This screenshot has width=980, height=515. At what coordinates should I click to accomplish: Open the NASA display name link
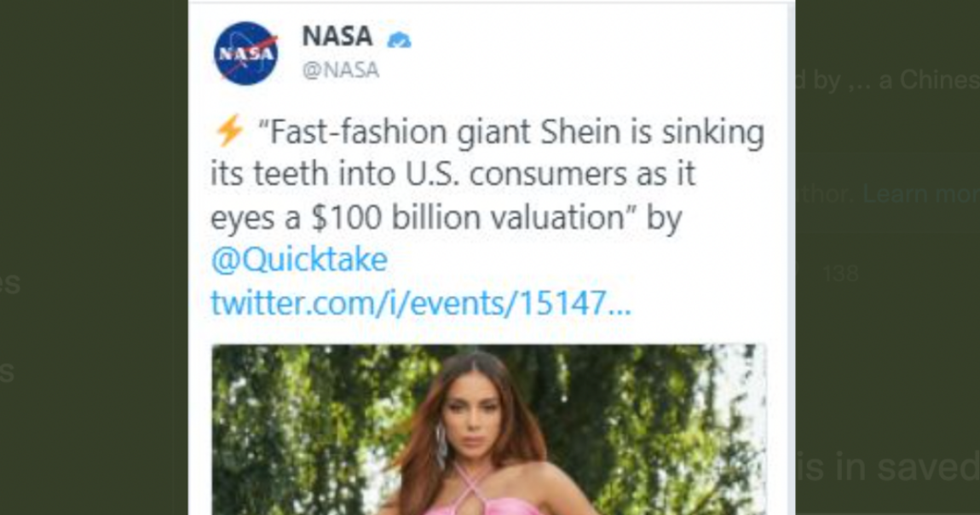337,37
